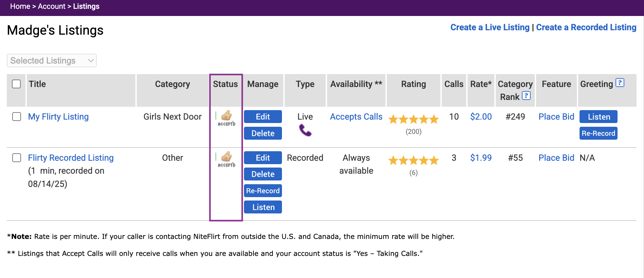Click the (200) rating count
The height and width of the screenshot is (278, 644).
click(414, 132)
